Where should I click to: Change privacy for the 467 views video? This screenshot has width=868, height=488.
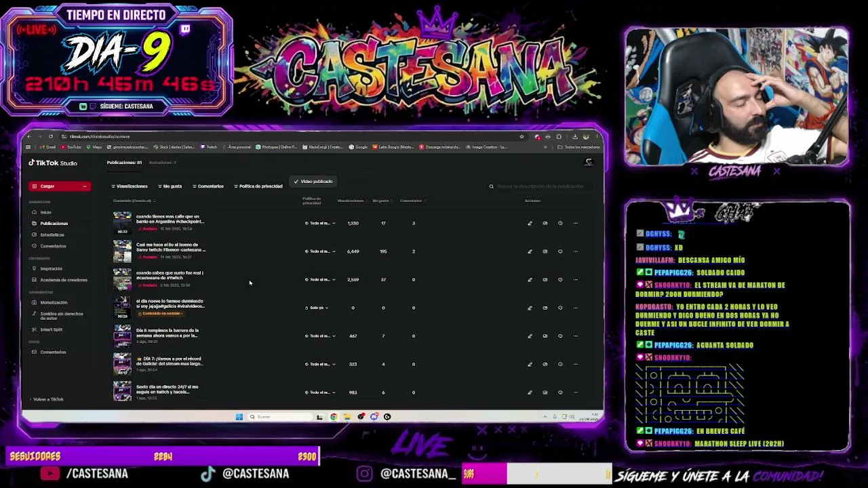click(320, 336)
